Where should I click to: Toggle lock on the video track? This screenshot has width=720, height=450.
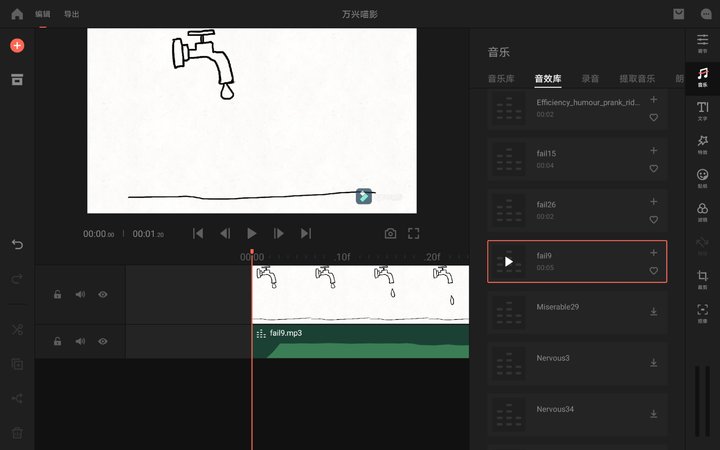click(x=57, y=294)
